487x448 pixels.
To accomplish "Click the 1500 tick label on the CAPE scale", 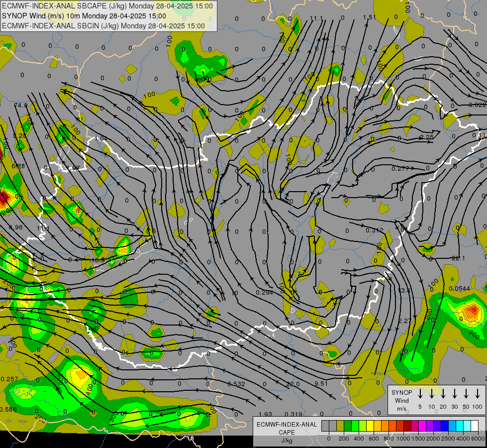I will tap(418, 439).
